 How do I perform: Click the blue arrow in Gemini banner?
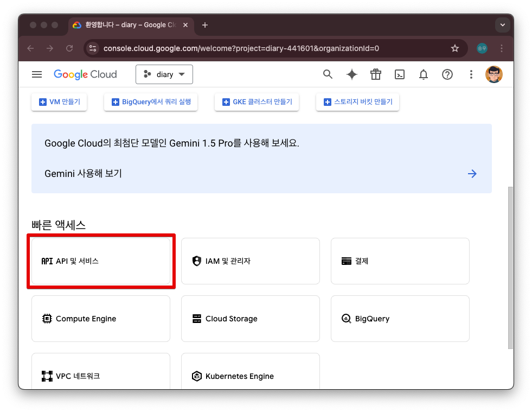coord(472,174)
